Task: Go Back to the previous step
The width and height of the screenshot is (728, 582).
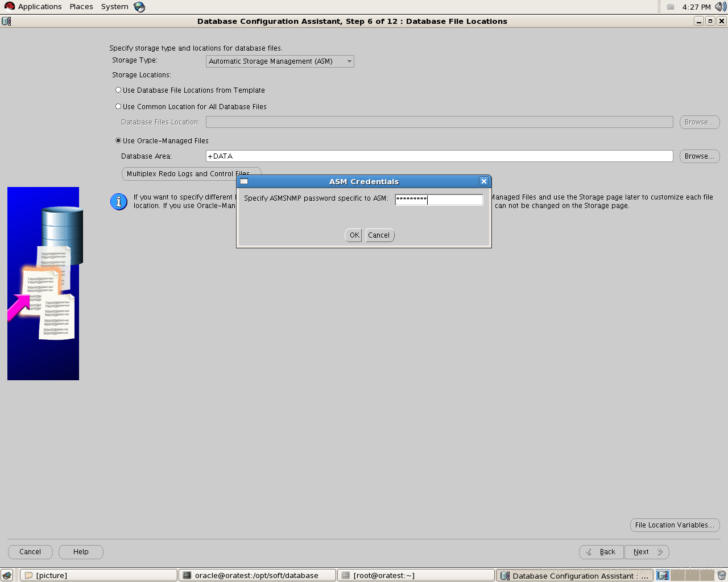Action: pos(602,552)
